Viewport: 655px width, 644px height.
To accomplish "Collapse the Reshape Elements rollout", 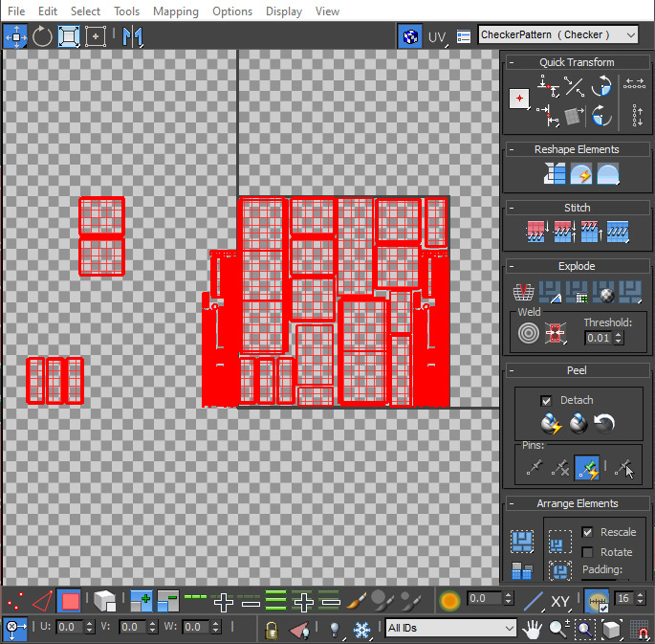I will [x=512, y=149].
